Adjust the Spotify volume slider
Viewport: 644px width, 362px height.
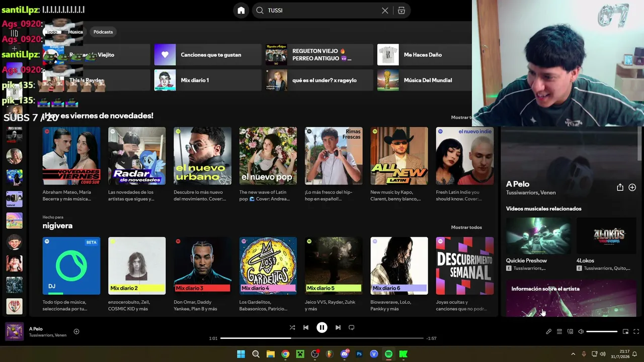[602, 332]
